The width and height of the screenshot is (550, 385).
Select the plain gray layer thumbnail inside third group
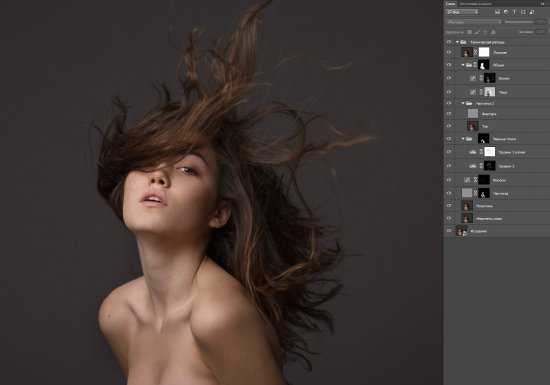[473, 114]
